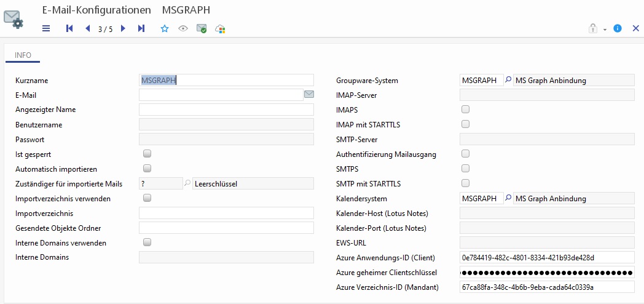Screen dimensions: 644x304
Task: Open lookup for Groupware-System field
Action: [508, 80]
